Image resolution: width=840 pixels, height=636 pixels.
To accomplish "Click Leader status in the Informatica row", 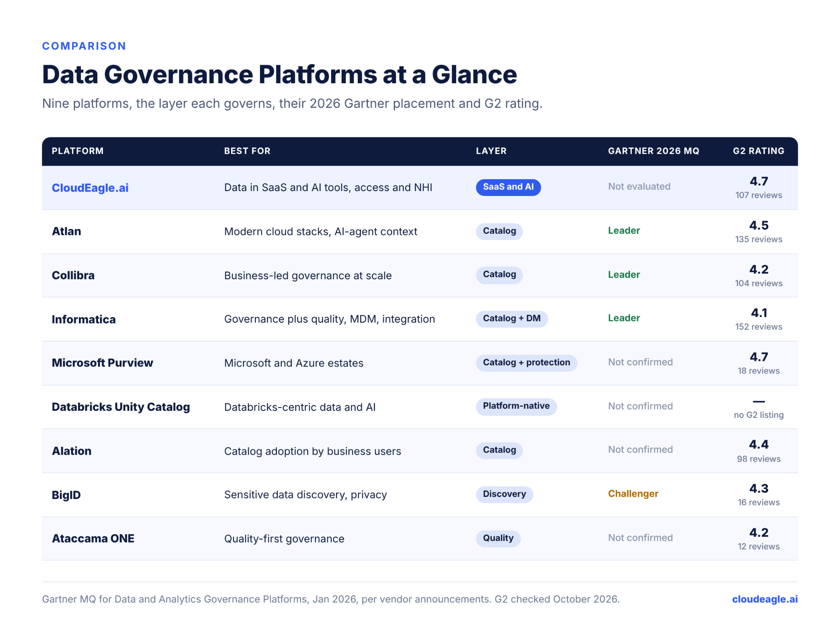I will [x=624, y=318].
